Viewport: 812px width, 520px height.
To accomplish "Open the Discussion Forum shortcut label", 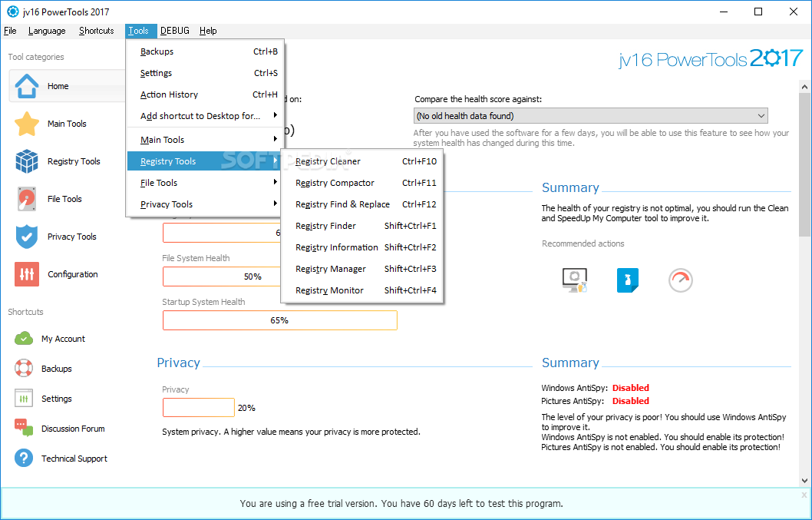I will coord(73,429).
